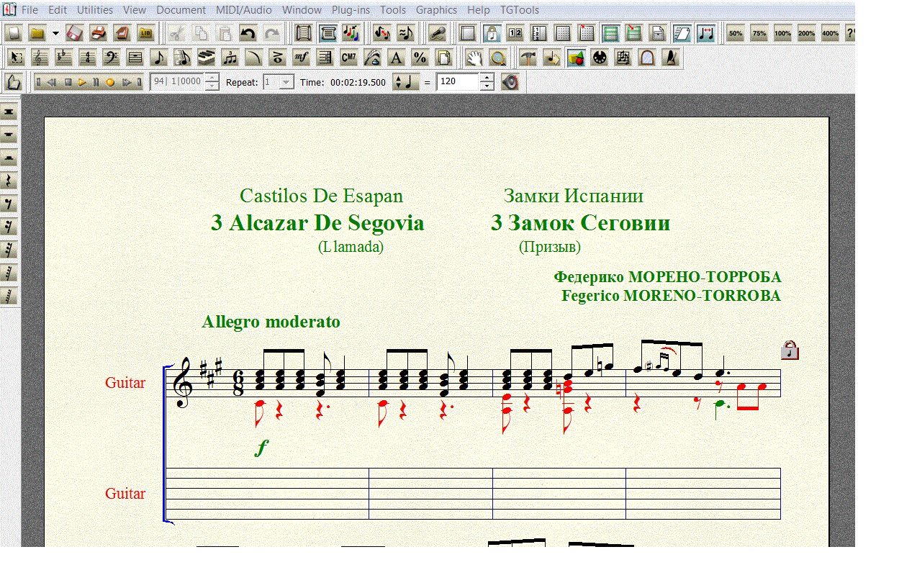Select the Zoom magnifier tool

click(x=497, y=58)
